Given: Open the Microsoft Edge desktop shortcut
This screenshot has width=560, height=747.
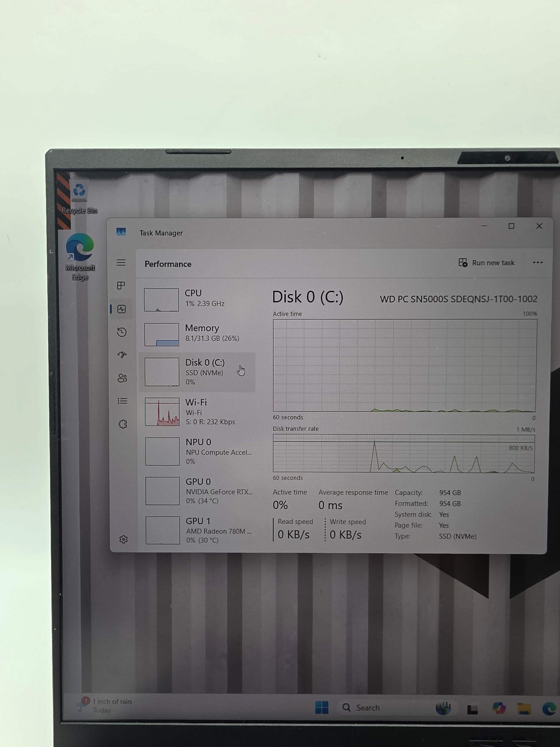Looking at the screenshot, I should (x=80, y=257).
